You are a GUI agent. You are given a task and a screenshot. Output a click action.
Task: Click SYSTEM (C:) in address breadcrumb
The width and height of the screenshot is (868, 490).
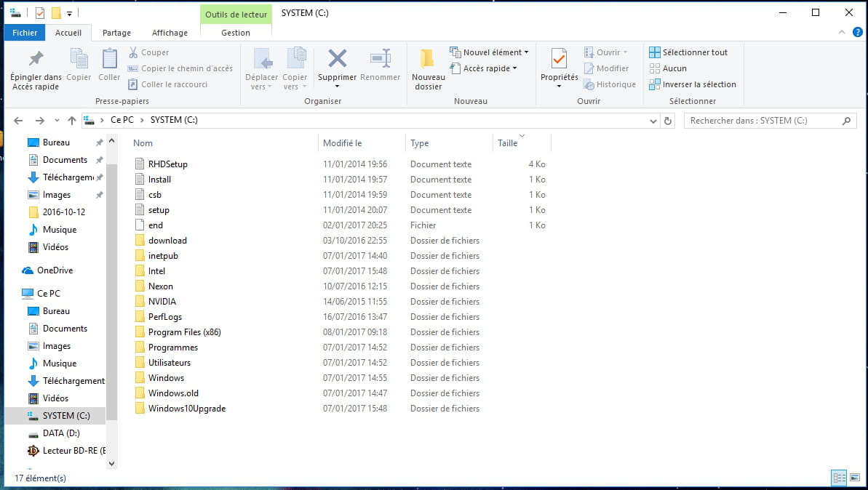[174, 120]
